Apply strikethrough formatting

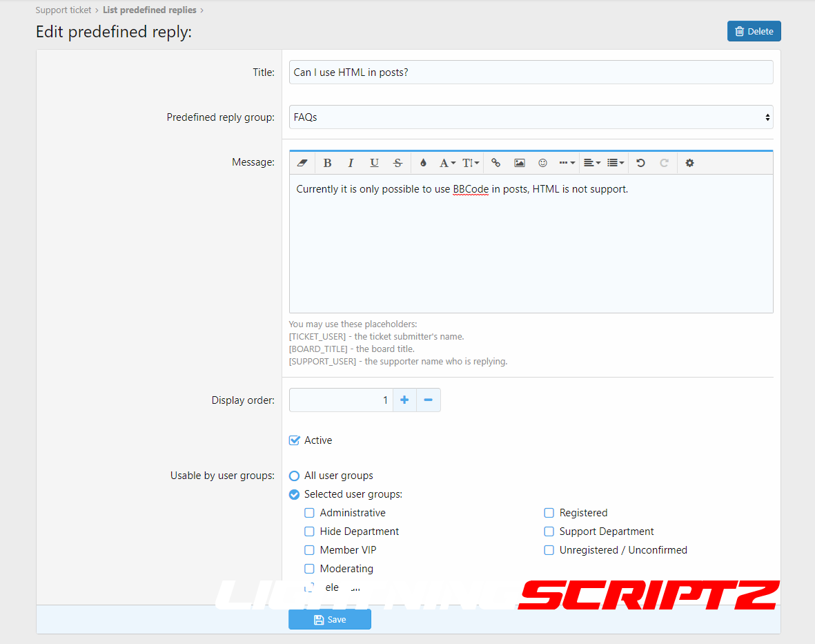tap(397, 163)
